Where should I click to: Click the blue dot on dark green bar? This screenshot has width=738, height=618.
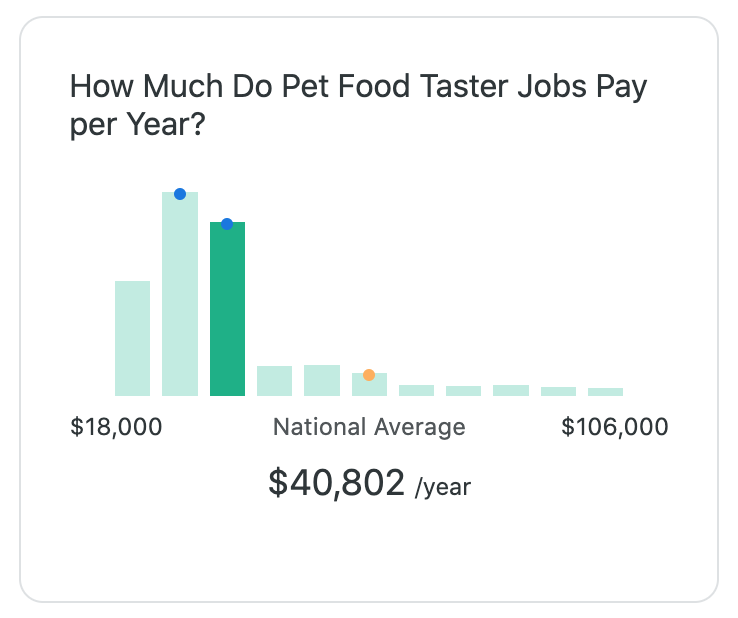pos(227,224)
